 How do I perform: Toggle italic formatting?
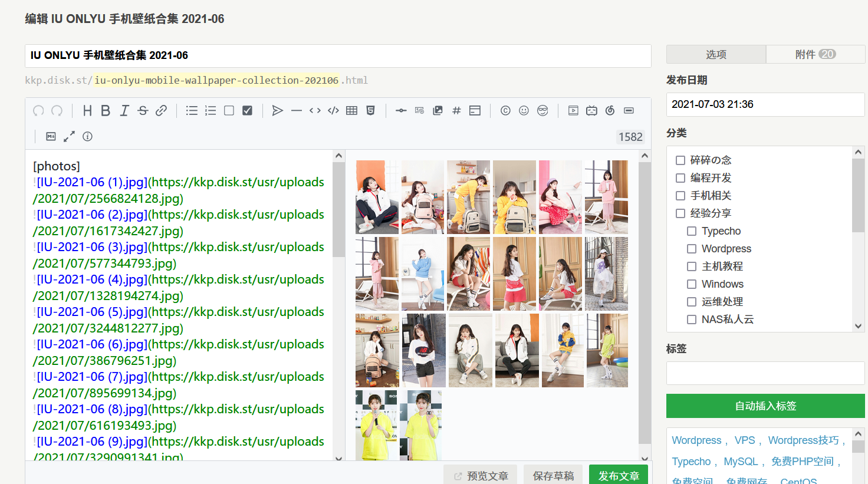(124, 110)
